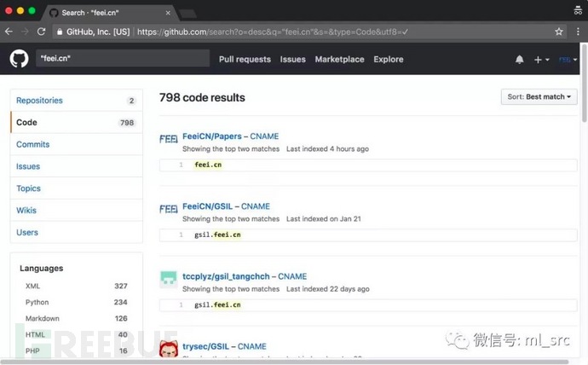The height and width of the screenshot is (365, 588).
Task: Close the Search "feei.cn" browser tab
Action: (x=168, y=13)
